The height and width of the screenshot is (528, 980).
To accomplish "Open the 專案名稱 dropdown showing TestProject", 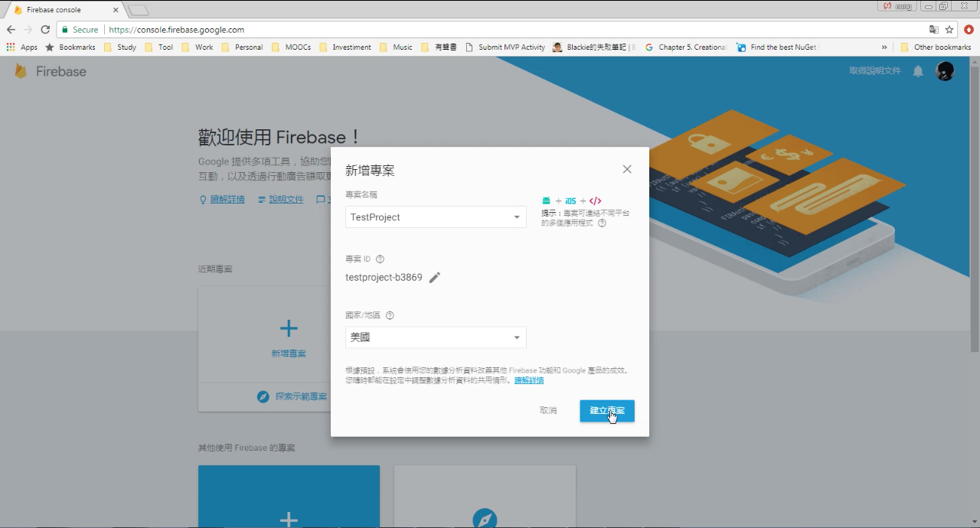I will tap(436, 217).
